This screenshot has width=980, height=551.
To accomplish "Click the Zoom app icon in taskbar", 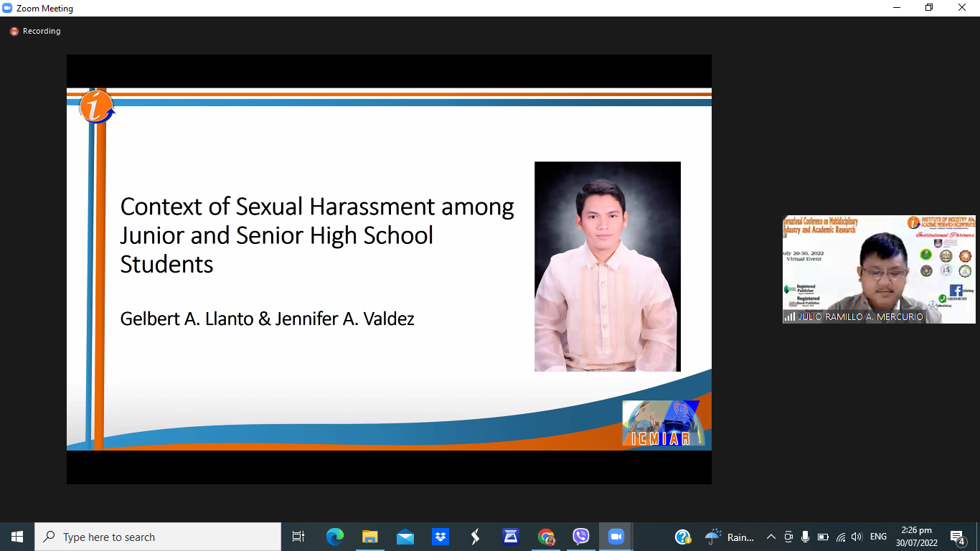I will [x=616, y=537].
